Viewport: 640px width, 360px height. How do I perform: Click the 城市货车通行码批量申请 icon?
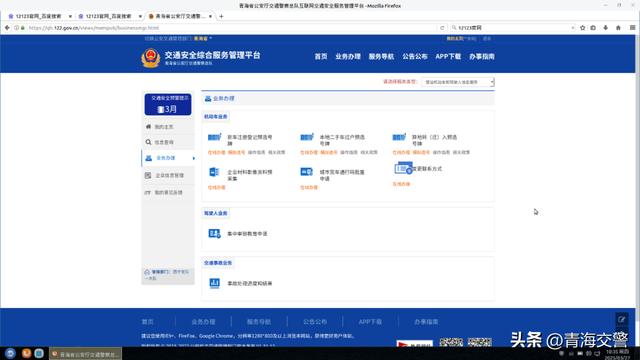306,172
